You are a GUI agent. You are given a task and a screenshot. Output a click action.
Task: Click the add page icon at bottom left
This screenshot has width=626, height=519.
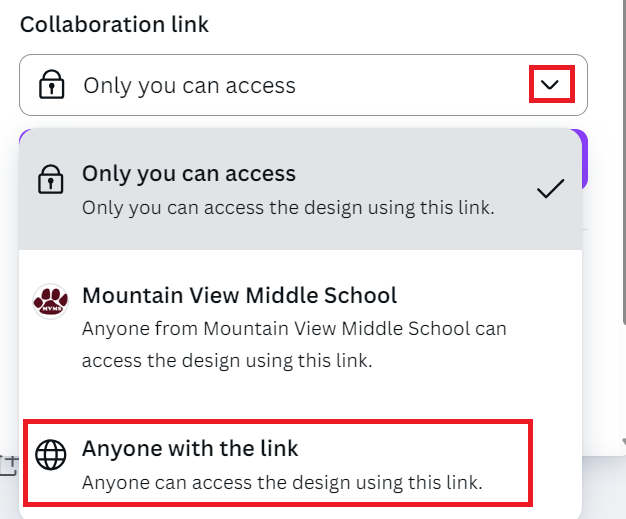click(9, 466)
